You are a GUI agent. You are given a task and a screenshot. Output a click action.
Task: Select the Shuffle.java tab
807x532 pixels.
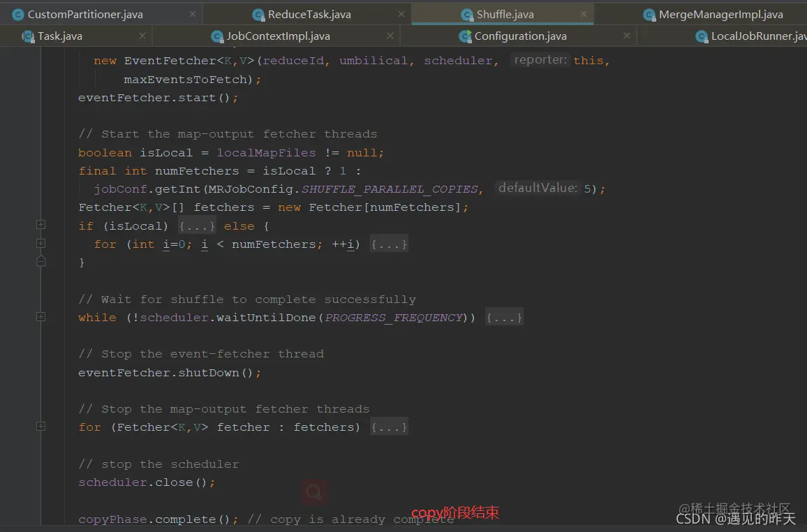tap(504, 15)
